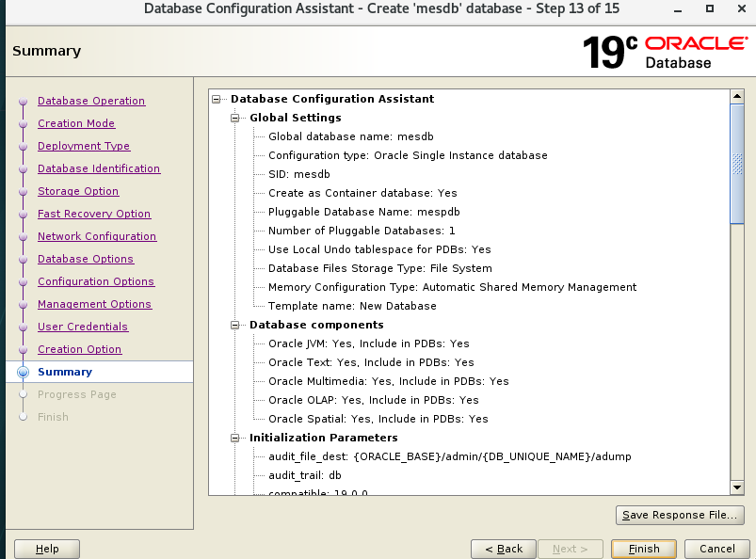756x559 pixels.
Task: Cancel the database creation wizard
Action: [x=716, y=549]
